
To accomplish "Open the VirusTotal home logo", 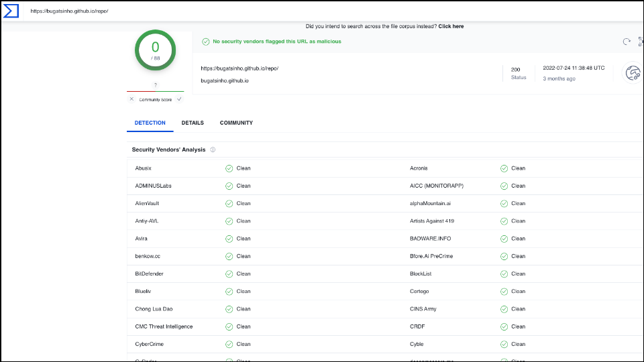I will click(11, 11).
